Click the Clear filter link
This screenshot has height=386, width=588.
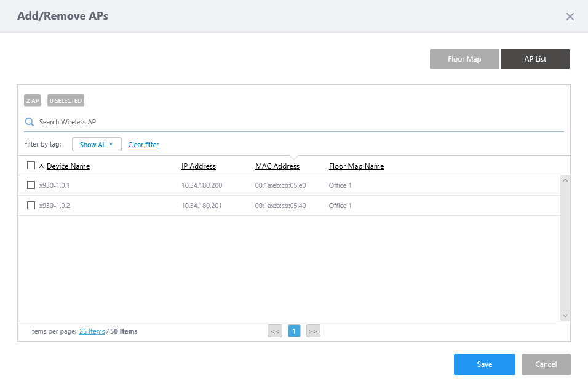143,145
